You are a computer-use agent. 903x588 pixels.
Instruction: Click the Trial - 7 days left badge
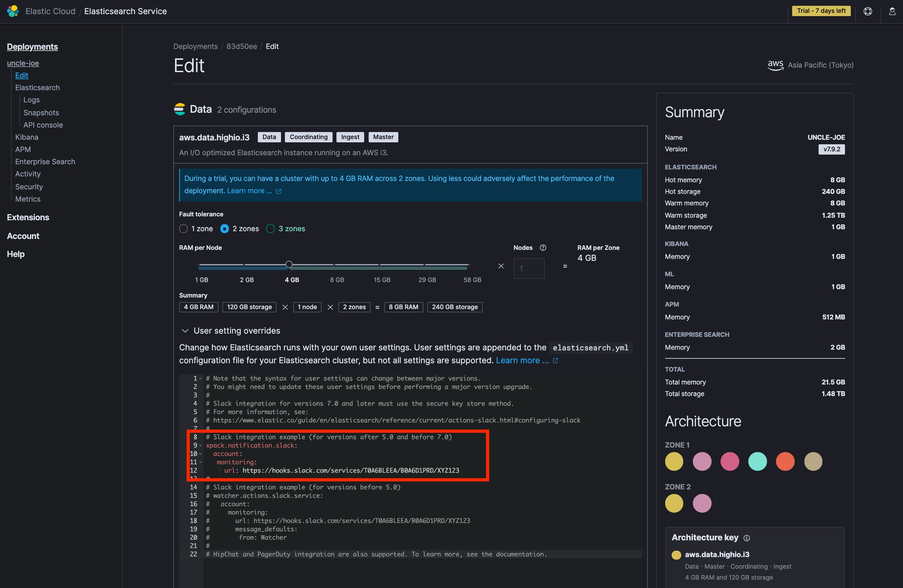(821, 11)
